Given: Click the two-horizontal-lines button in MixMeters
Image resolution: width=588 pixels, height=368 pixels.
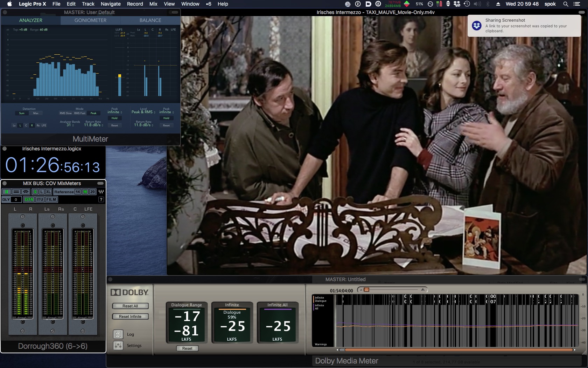Looking at the screenshot, I should [x=16, y=192].
